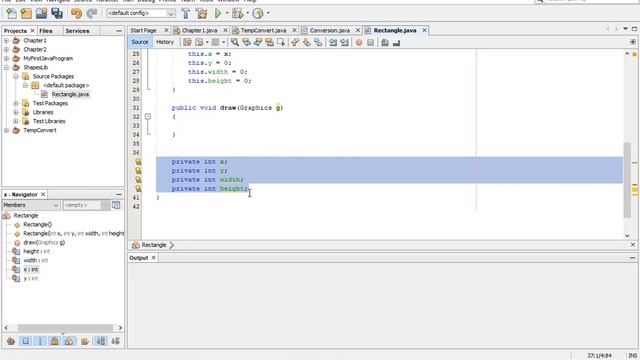Image resolution: width=640 pixels, height=360 pixels.
Task: Open dropdown arrow next to Debug Project
Action: click(247, 13)
